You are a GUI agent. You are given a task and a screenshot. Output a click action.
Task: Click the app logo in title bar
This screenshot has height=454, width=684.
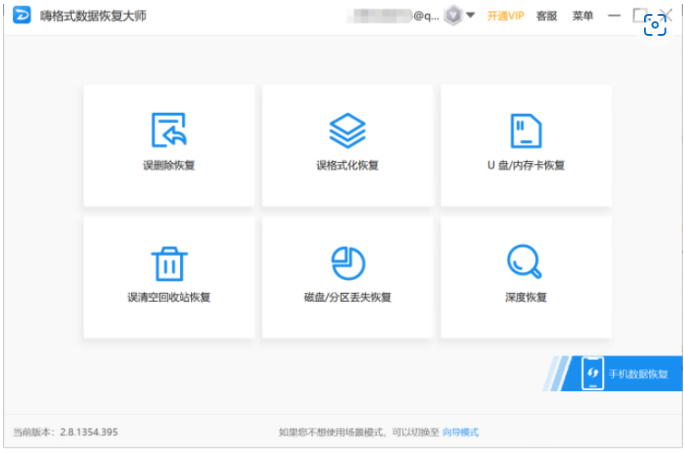pyautogui.click(x=21, y=16)
